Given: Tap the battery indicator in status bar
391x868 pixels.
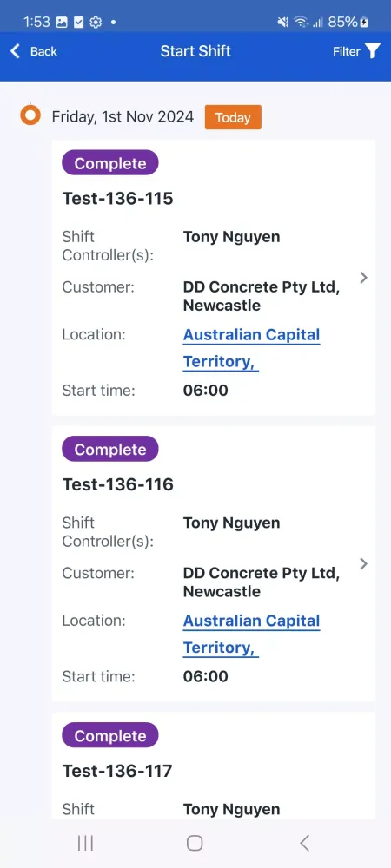Looking at the screenshot, I should point(364,23).
